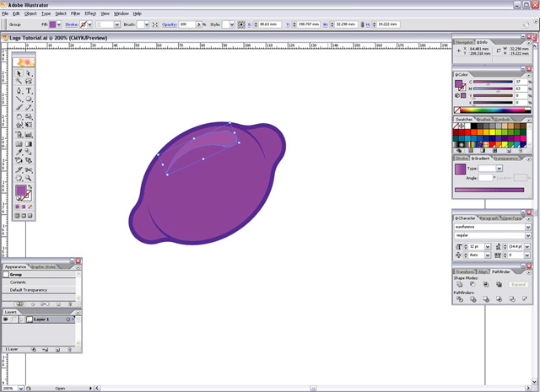Image resolution: width=540 pixels, height=392 pixels.
Task: Switch to the Transparency tab
Action: point(505,158)
